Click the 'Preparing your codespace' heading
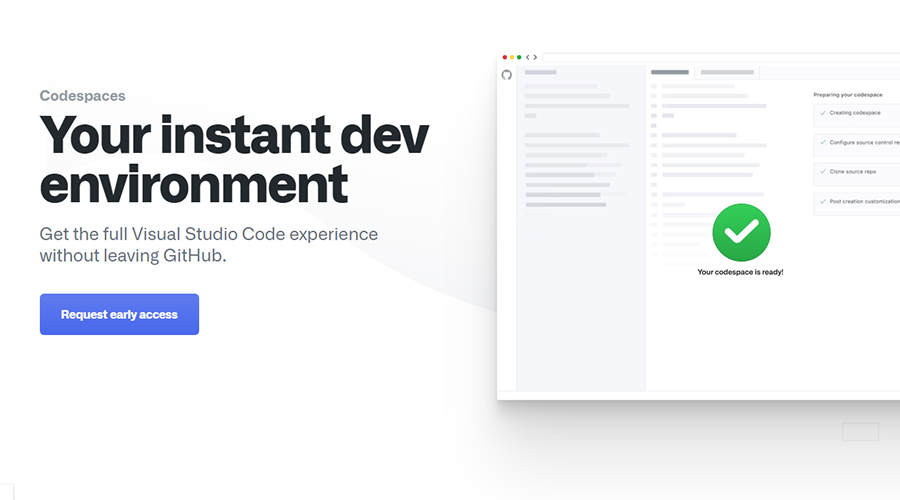This screenshot has width=900, height=500. [x=848, y=95]
